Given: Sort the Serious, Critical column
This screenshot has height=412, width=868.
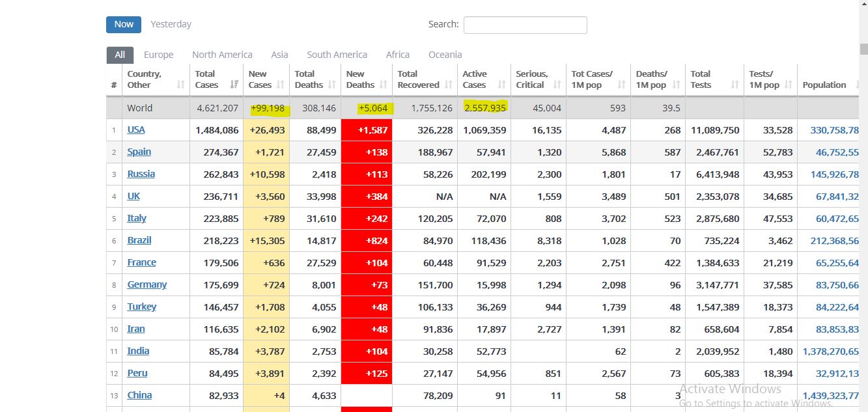Looking at the screenshot, I should [x=557, y=85].
